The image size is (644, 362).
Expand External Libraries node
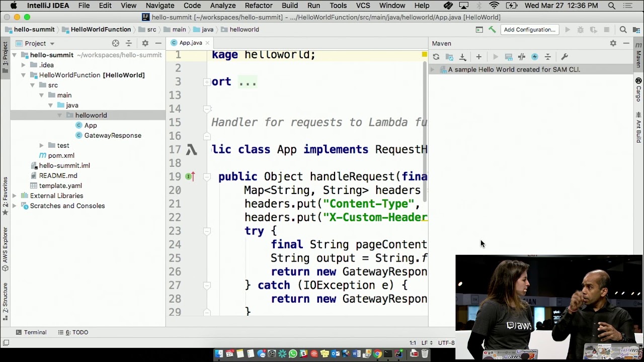(x=14, y=196)
